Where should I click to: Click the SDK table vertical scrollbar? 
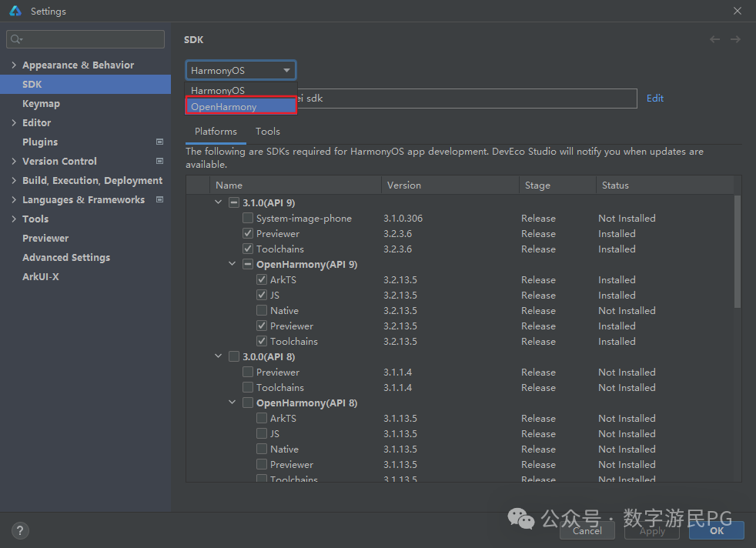pos(738,251)
